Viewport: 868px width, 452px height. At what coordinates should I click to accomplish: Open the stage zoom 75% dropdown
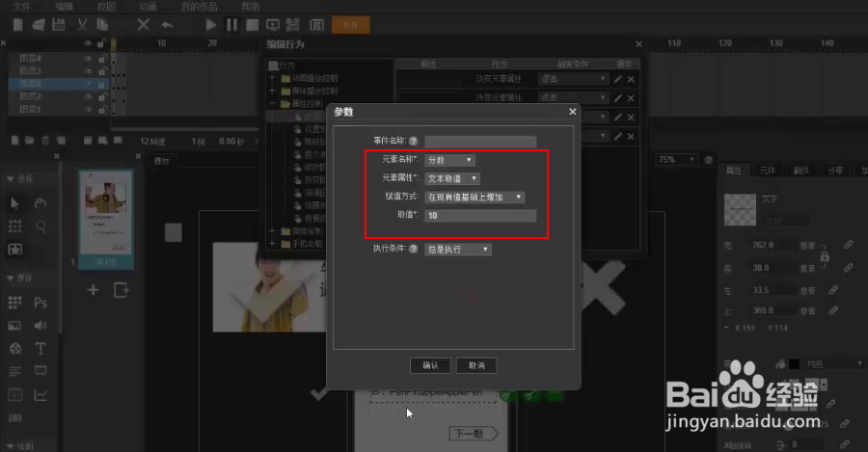676,159
